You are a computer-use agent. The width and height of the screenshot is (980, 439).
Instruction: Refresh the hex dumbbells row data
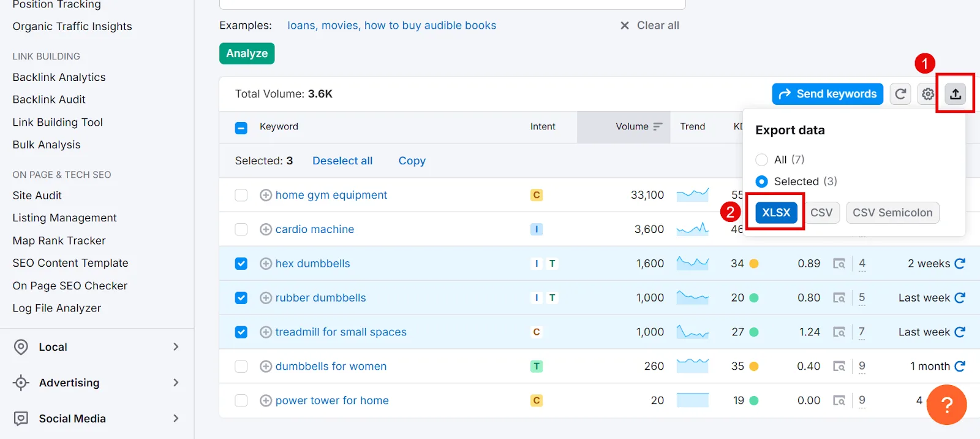(960, 264)
